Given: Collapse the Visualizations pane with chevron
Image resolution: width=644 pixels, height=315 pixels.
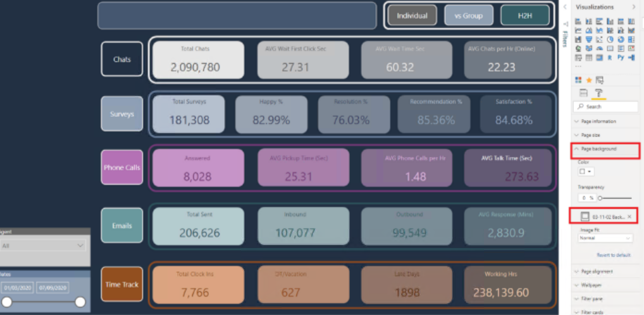Looking at the screenshot, I should coord(633,7).
